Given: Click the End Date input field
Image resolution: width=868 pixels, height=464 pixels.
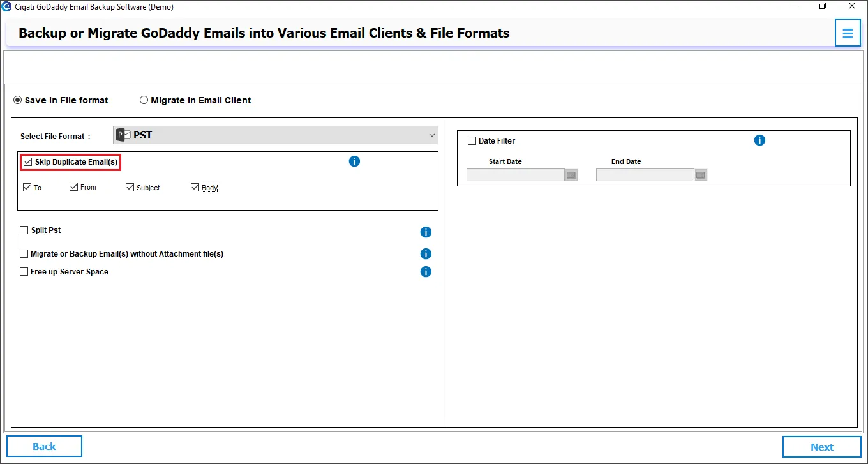Looking at the screenshot, I should tap(645, 175).
